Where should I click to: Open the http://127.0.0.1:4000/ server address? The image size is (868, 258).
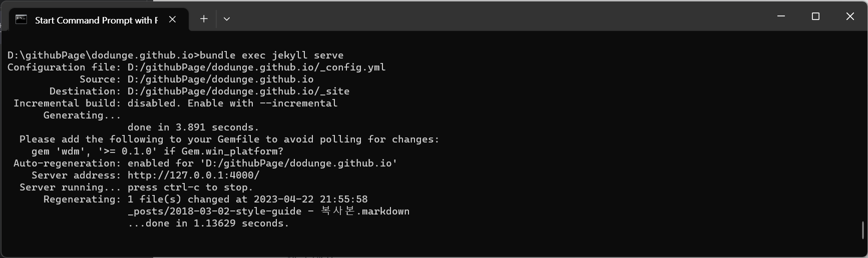pyautogui.click(x=194, y=175)
